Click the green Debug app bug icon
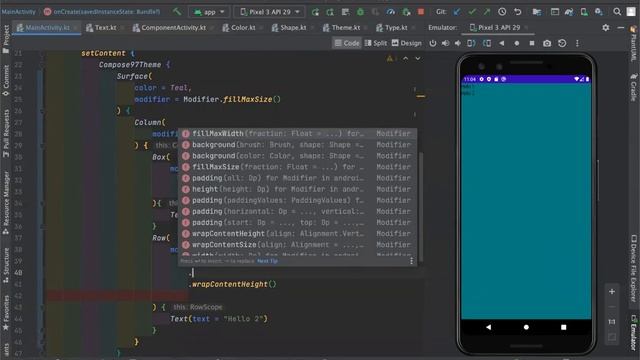This screenshot has width=640, height=360. coord(360,12)
